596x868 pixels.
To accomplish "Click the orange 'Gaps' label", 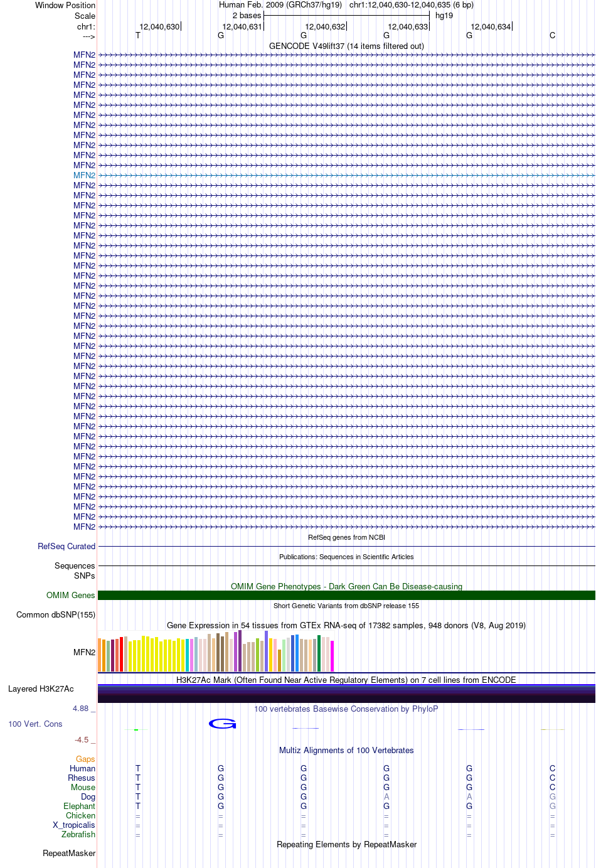I will pyautogui.click(x=85, y=759).
